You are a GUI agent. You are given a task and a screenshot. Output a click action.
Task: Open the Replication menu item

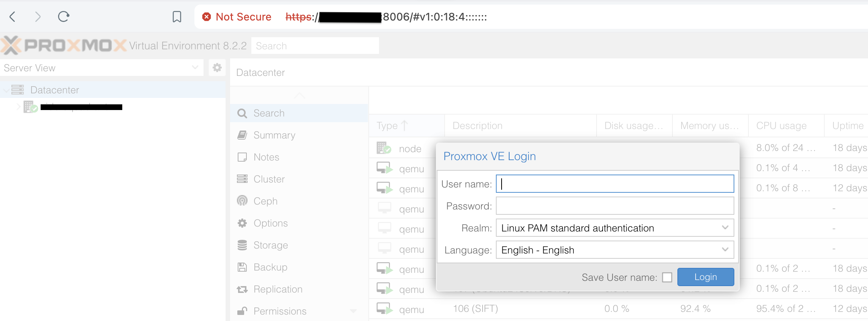click(x=299, y=289)
